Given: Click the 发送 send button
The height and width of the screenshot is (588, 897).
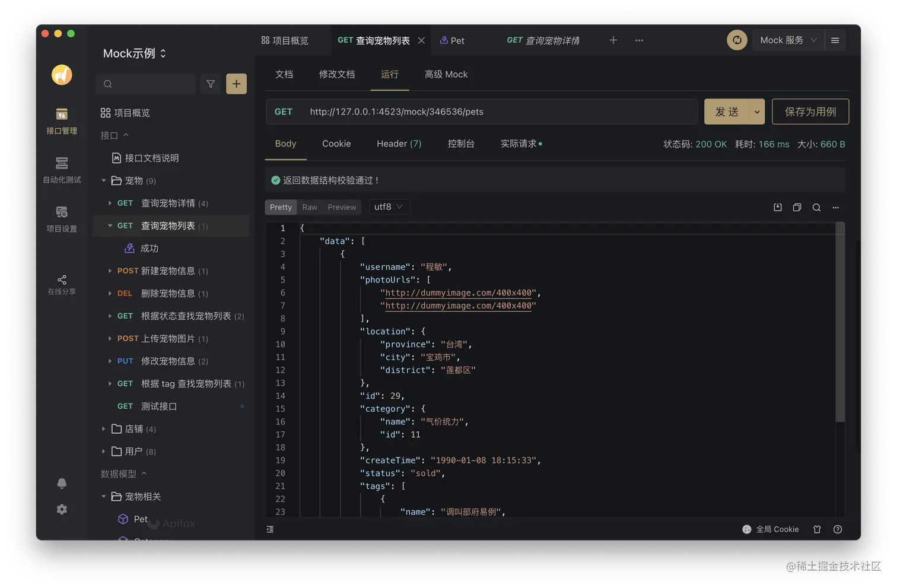Looking at the screenshot, I should pyautogui.click(x=727, y=112).
